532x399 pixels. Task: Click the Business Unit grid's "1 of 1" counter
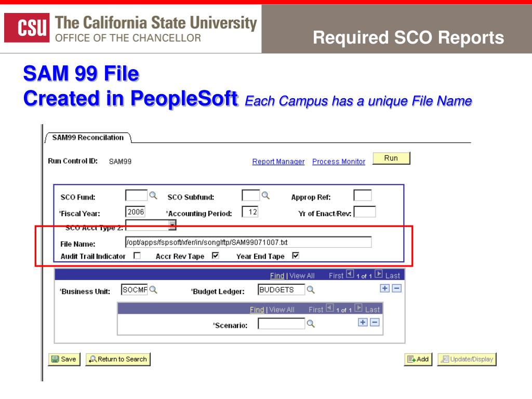[364, 276]
